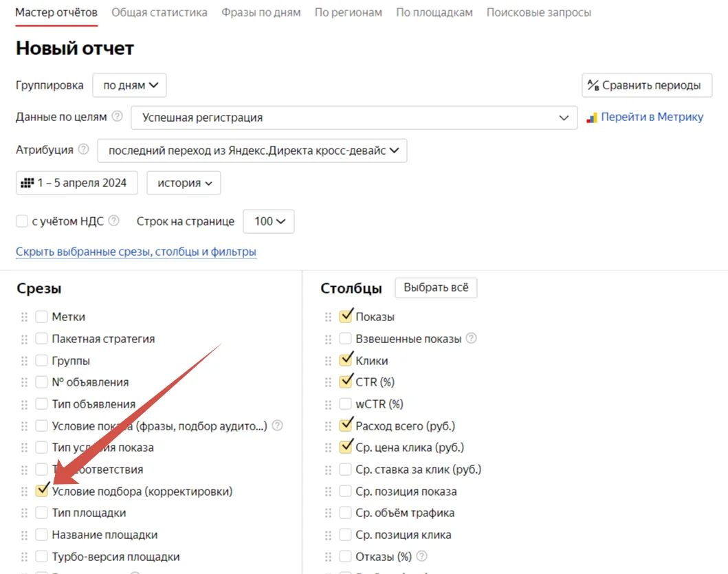Check the Взвешенные показы column checkbox
The height and width of the screenshot is (574, 728).
[x=345, y=338]
